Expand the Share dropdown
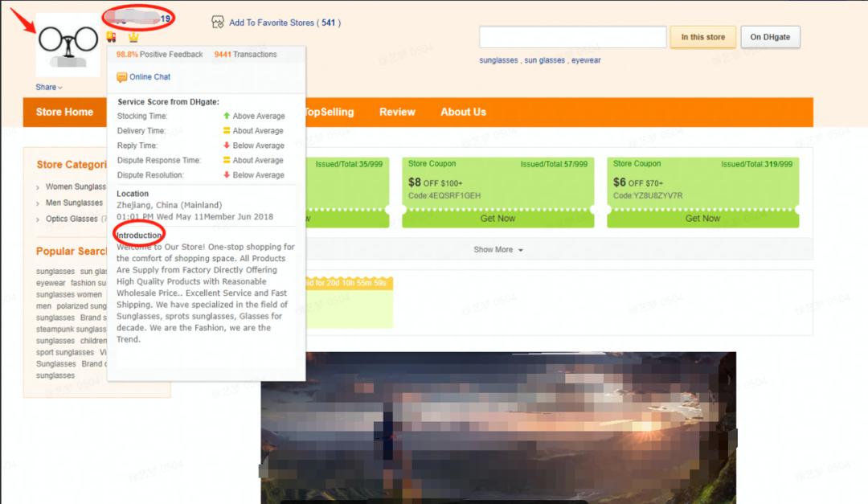This screenshot has height=504, width=868. 48,87
